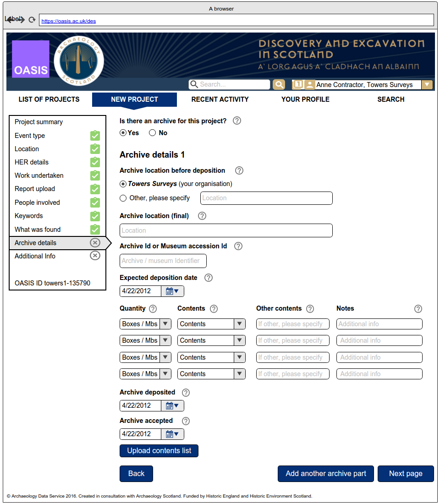Click the Back button
The width and height of the screenshot is (440, 504).
137,474
